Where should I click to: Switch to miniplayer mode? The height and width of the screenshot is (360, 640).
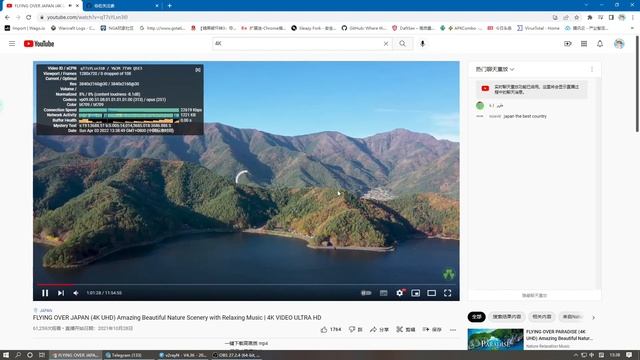(416, 293)
